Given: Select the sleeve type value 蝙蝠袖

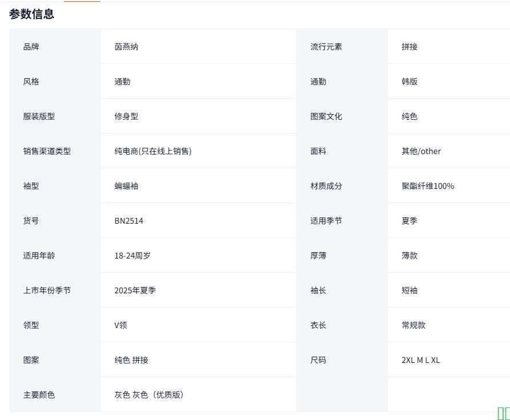Looking at the screenshot, I should pyautogui.click(x=126, y=186).
